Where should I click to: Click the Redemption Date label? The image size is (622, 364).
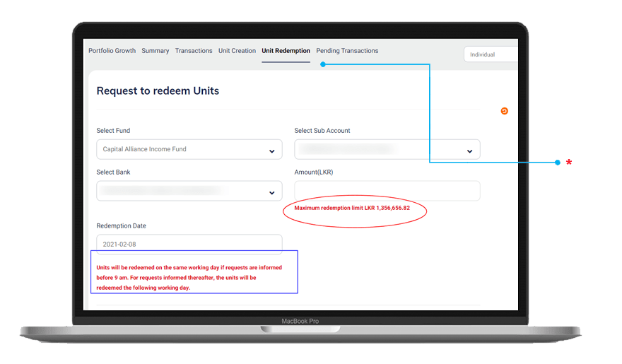121,225
